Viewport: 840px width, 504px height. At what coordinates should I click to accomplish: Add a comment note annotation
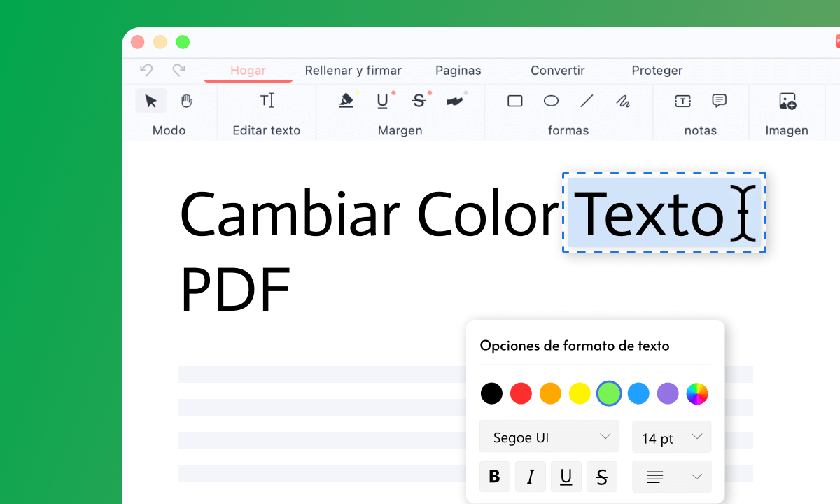tap(719, 101)
